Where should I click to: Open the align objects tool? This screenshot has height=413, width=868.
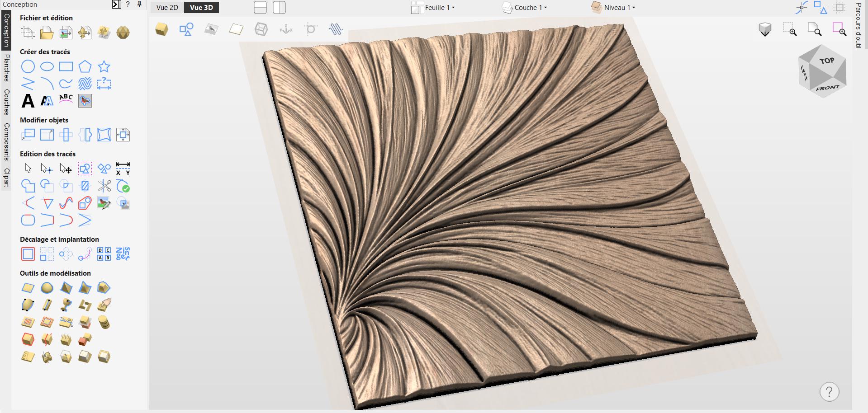123,135
